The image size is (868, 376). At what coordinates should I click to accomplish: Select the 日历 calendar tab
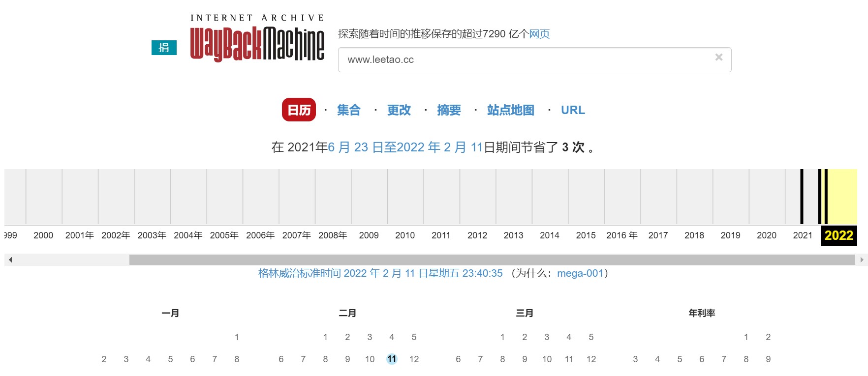point(299,110)
